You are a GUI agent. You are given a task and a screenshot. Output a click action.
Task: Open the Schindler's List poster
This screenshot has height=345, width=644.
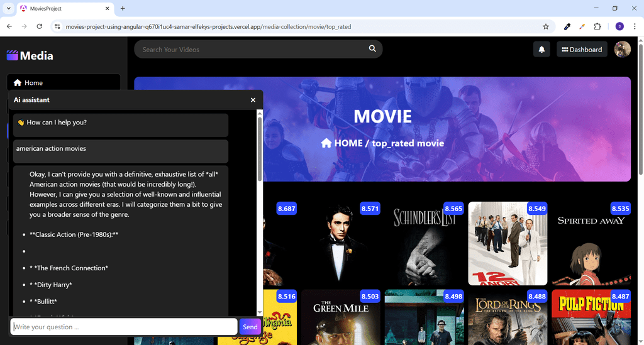click(x=425, y=243)
